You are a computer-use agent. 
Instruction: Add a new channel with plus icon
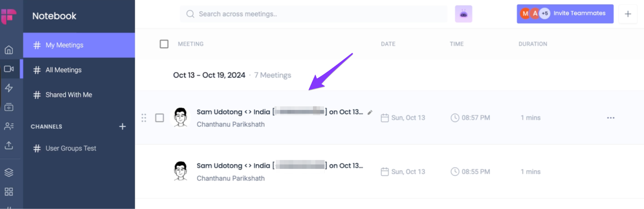coord(122,126)
